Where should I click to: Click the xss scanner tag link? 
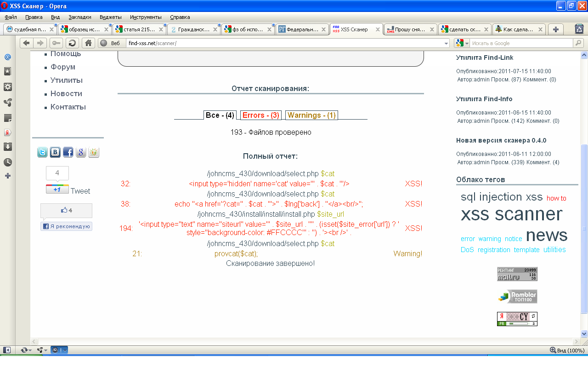pyautogui.click(x=511, y=214)
